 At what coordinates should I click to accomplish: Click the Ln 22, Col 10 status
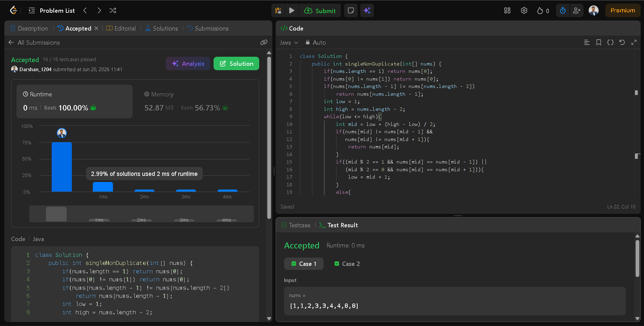(x=621, y=206)
